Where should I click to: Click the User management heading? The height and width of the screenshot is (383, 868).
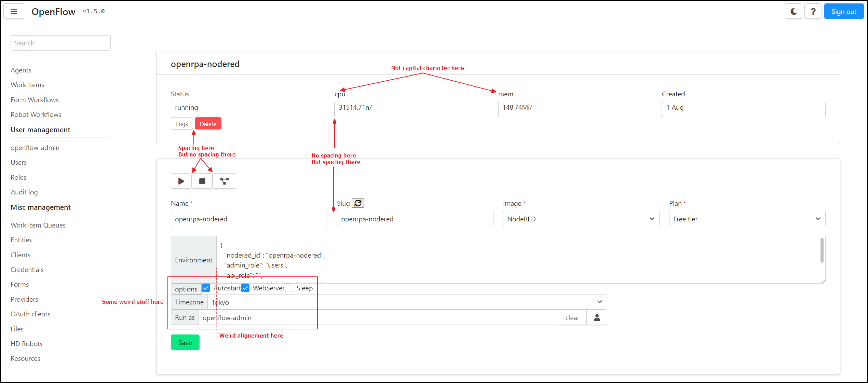click(x=40, y=130)
